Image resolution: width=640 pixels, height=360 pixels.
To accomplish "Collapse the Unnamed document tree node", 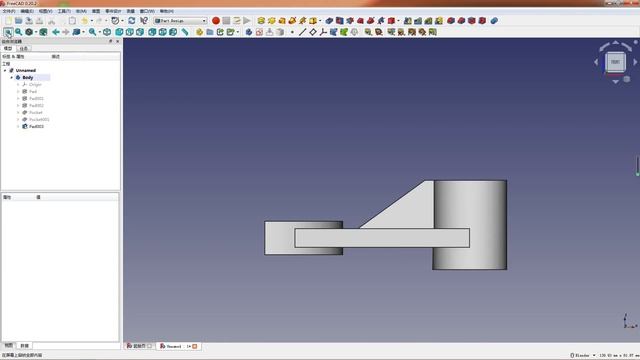I will coord(5,71).
